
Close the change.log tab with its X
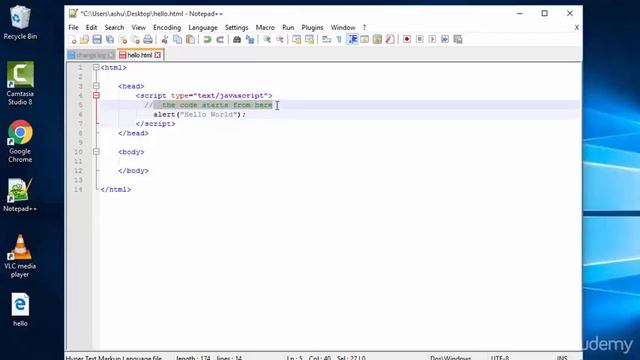(111, 55)
